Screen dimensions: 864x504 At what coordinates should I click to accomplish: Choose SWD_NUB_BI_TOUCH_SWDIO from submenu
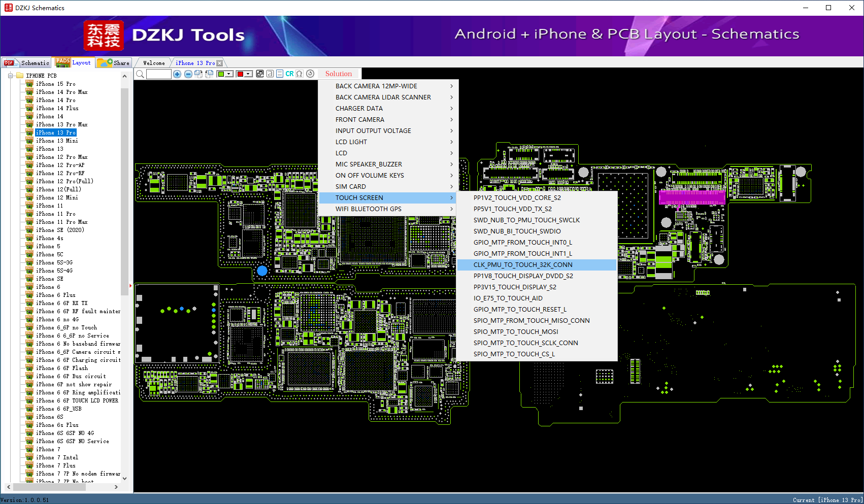pos(537,231)
